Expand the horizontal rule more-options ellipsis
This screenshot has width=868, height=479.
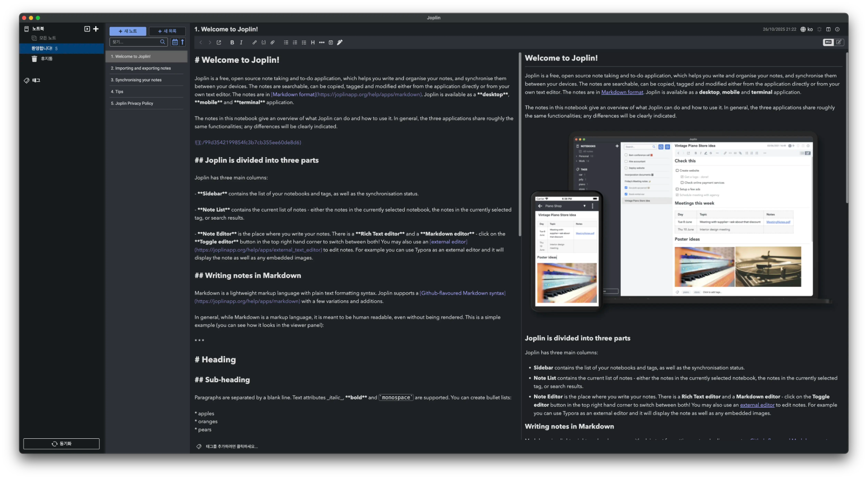(322, 42)
